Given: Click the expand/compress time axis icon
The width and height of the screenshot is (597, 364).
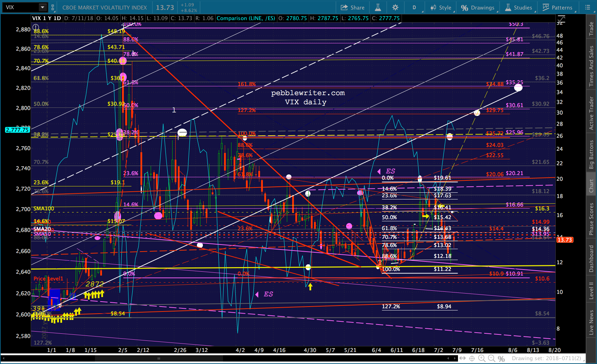Looking at the screenshot, I should tap(463, 358).
